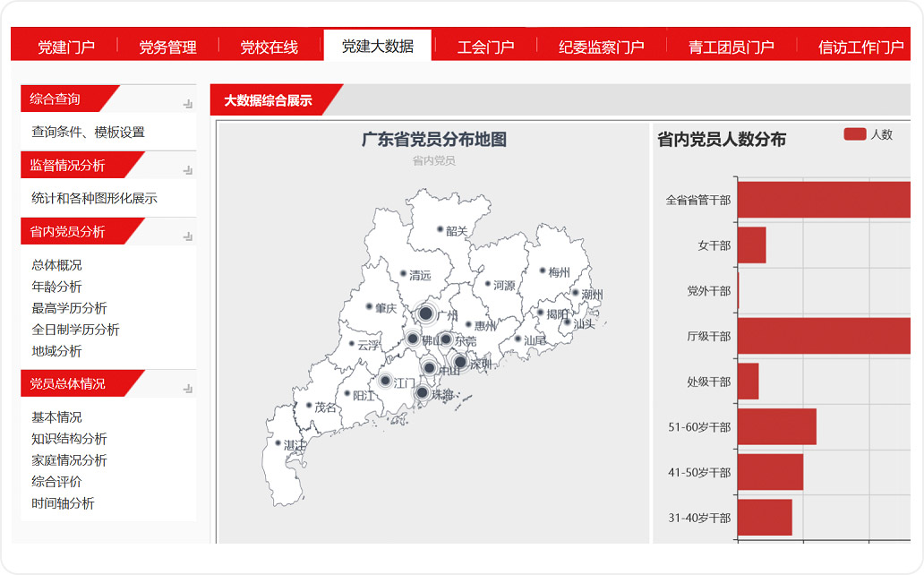
Task: Select the 佛山 map marker
Action: coord(413,339)
